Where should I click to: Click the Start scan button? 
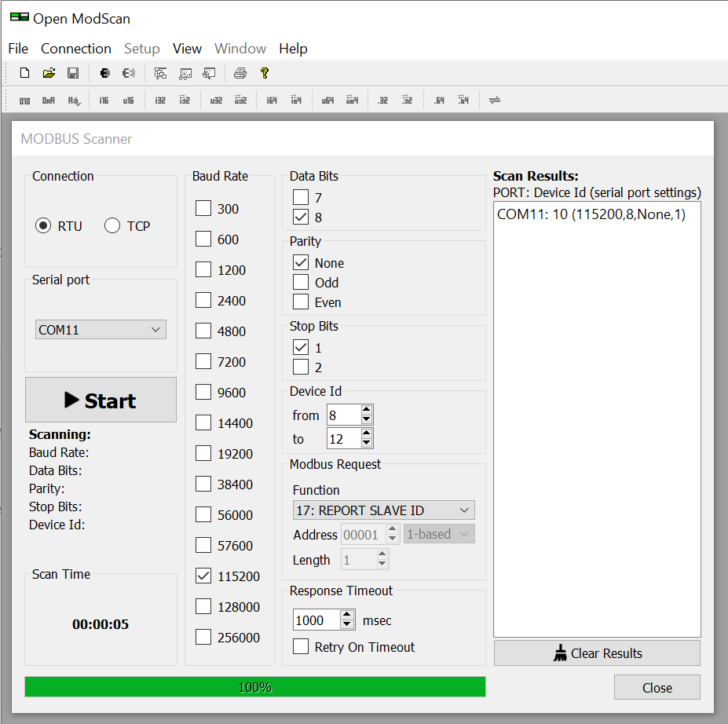[101, 400]
